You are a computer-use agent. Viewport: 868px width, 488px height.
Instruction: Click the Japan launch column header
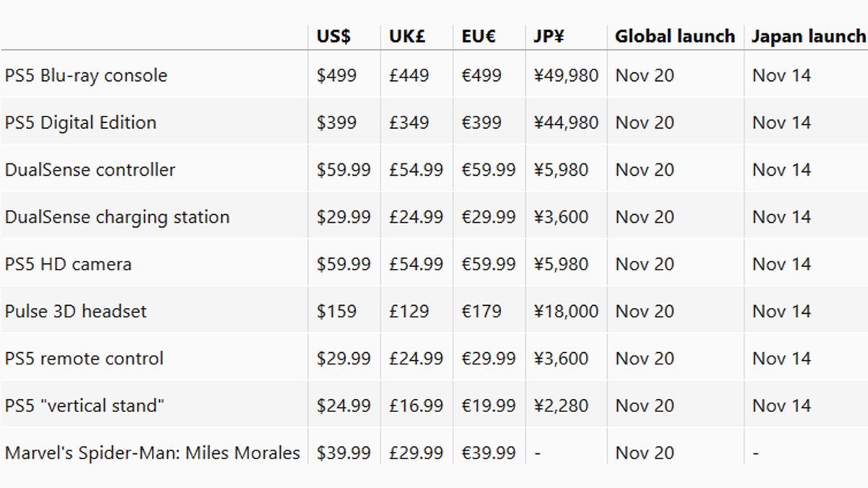pos(808,37)
